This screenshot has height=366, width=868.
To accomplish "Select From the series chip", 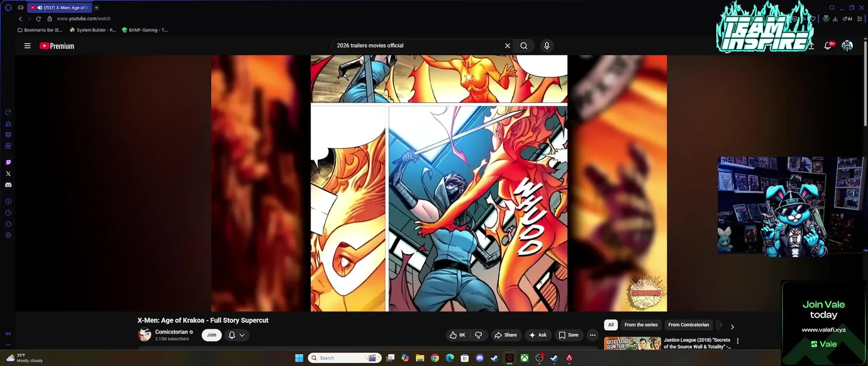I will click(x=641, y=325).
